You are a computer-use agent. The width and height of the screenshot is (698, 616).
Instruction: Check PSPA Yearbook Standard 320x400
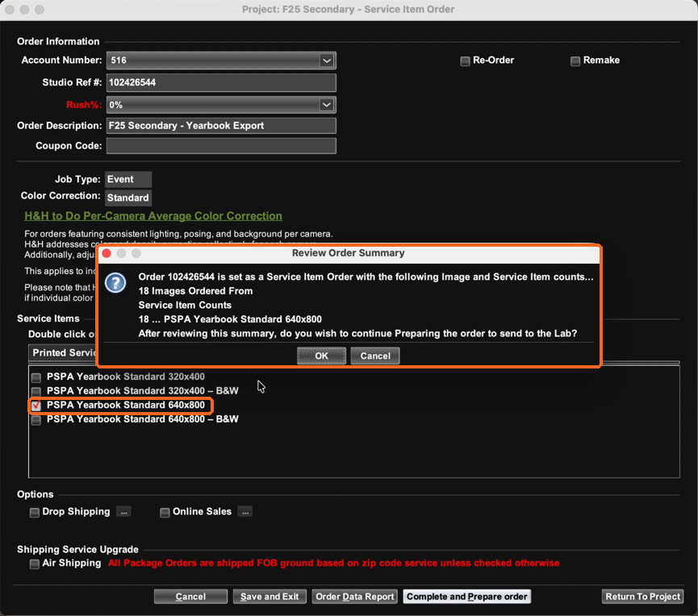[36, 377]
